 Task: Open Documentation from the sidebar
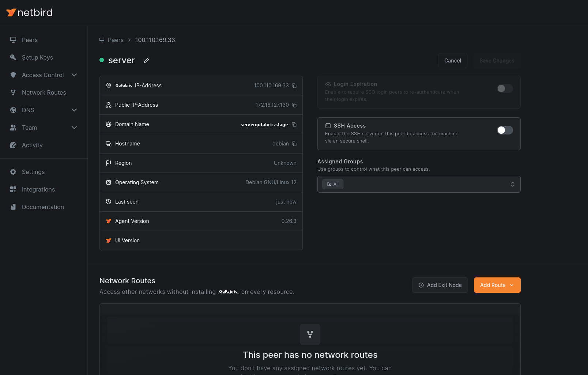point(43,207)
